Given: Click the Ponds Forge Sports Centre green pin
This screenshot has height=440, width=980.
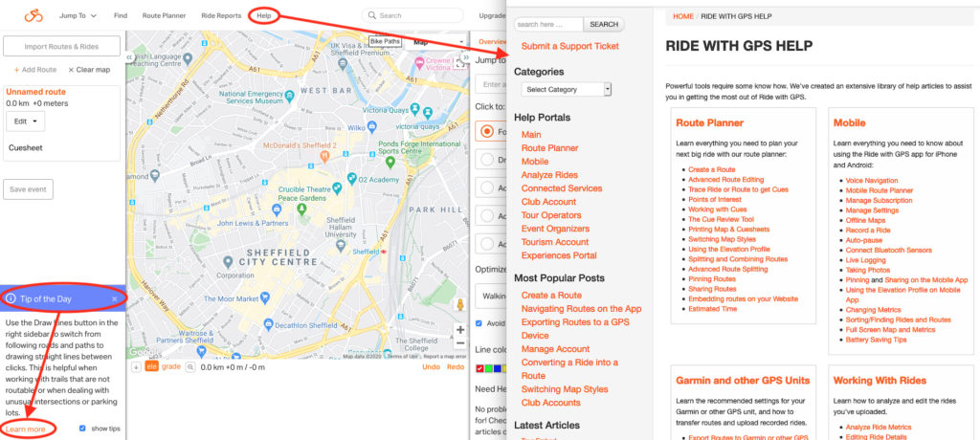Looking at the screenshot, I should tap(390, 163).
